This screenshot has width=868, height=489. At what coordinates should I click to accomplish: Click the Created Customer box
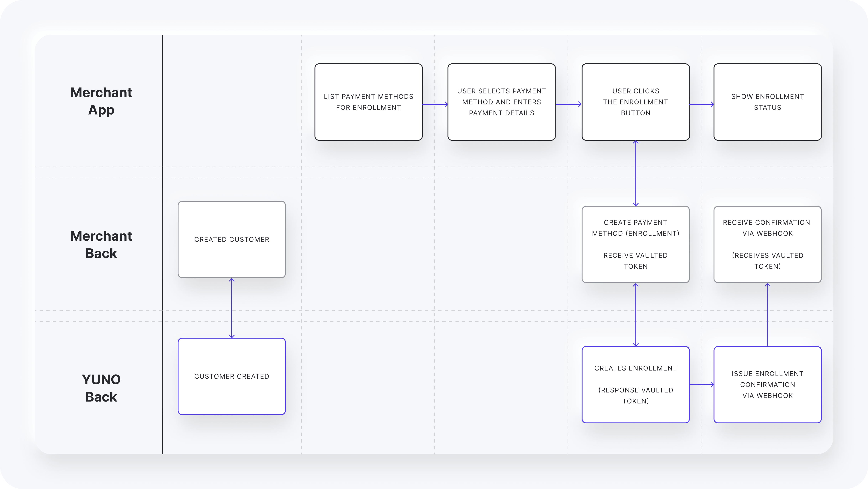(232, 239)
